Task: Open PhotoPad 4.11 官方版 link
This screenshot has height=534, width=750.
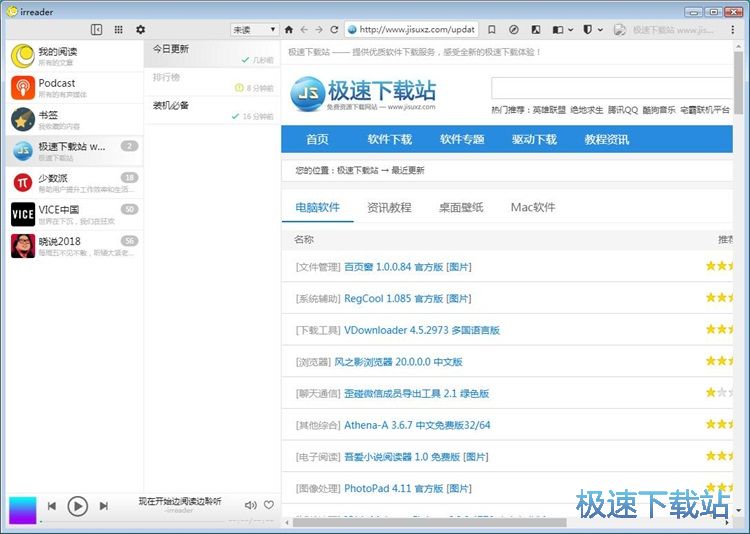Action: pos(394,488)
